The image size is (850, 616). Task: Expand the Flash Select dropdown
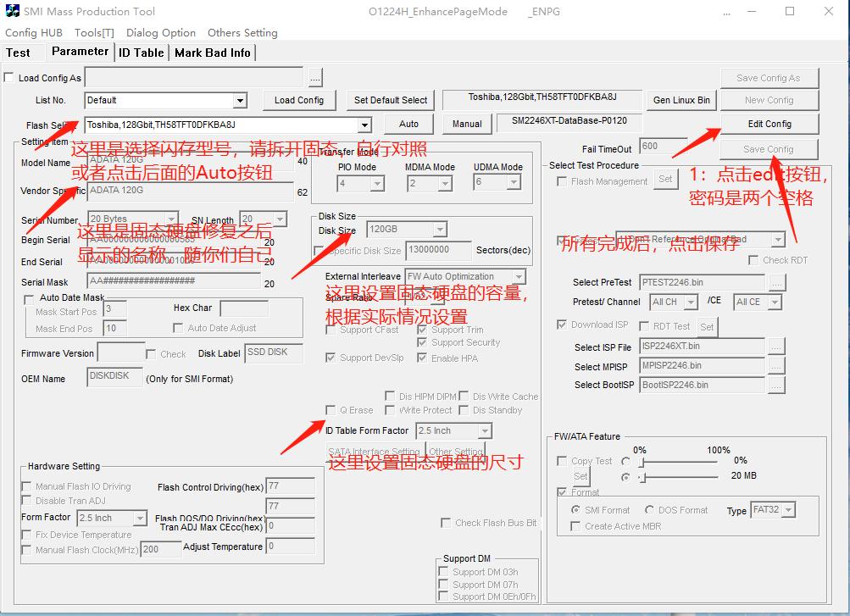[364, 125]
